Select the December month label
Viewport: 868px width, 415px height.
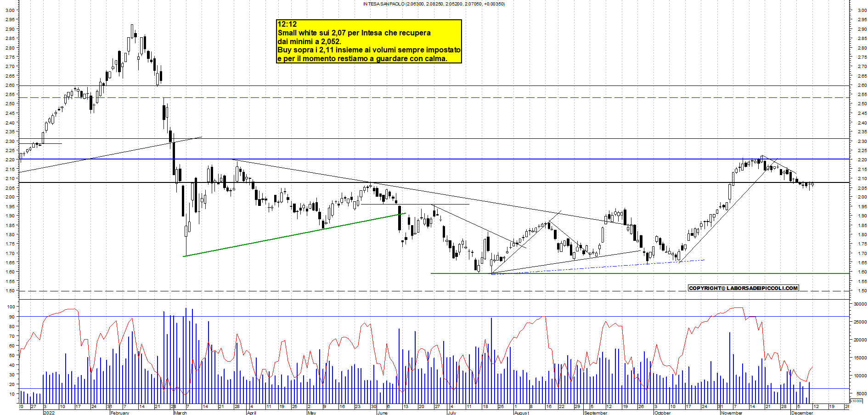802,413
